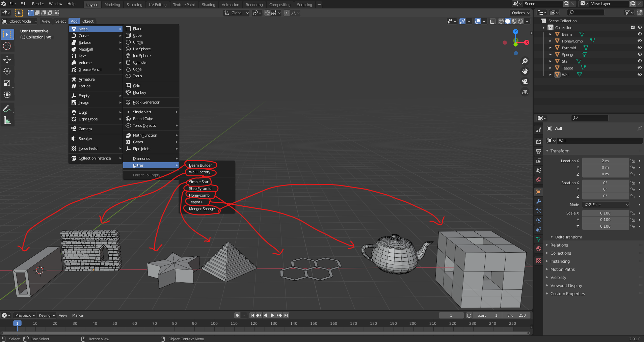This screenshot has width=644, height=342.
Task: Jump to the timeline end frame button
Action: point(286,315)
